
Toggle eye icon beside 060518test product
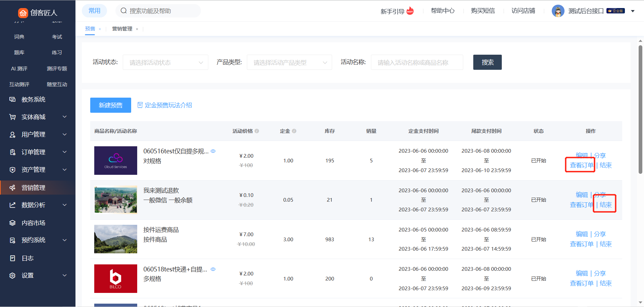213,269
